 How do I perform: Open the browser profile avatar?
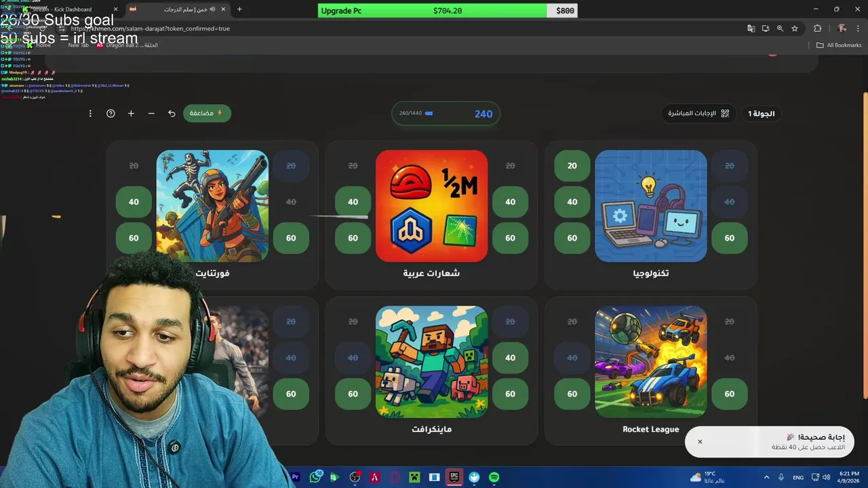(x=842, y=28)
